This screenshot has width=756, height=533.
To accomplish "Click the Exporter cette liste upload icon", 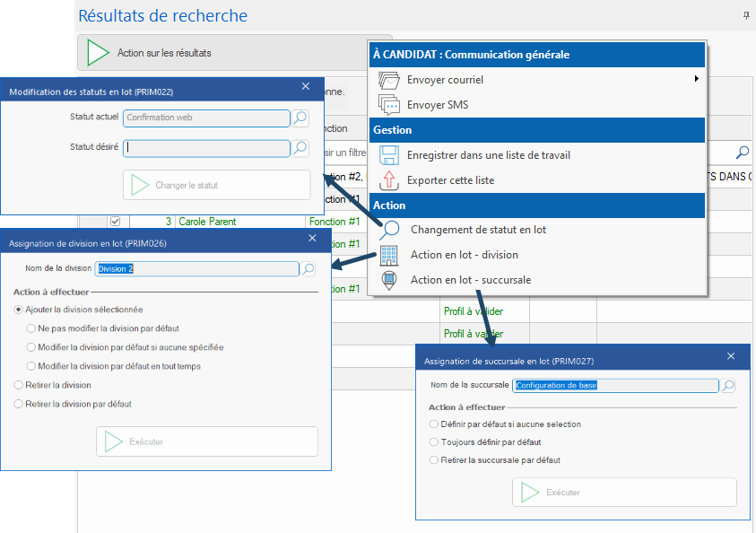I will click(388, 180).
